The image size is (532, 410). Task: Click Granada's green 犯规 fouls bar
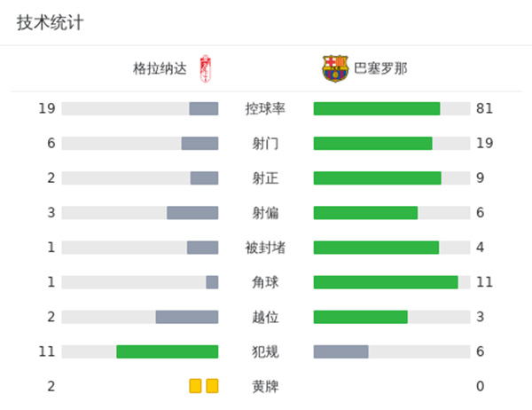click(x=167, y=351)
